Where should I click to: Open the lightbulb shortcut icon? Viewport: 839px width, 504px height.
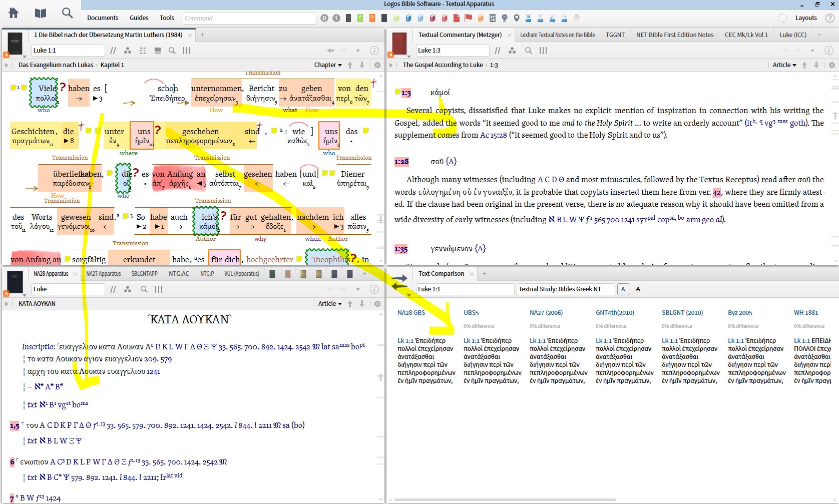[505, 18]
